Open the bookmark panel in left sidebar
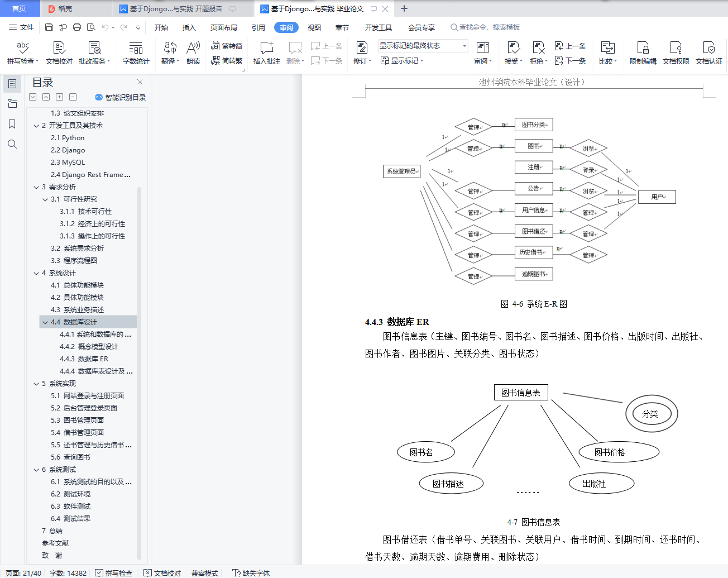Viewport: 728px width, 578px height. [12, 124]
